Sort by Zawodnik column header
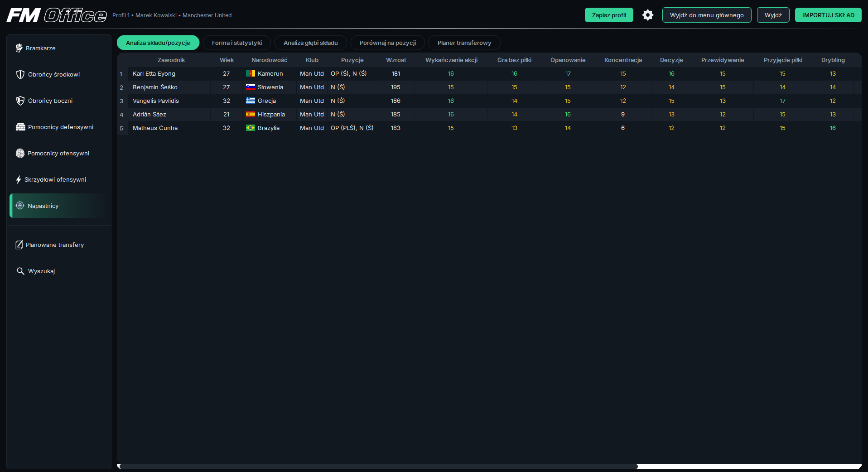Image resolution: width=868 pixels, height=472 pixels. [x=171, y=60]
